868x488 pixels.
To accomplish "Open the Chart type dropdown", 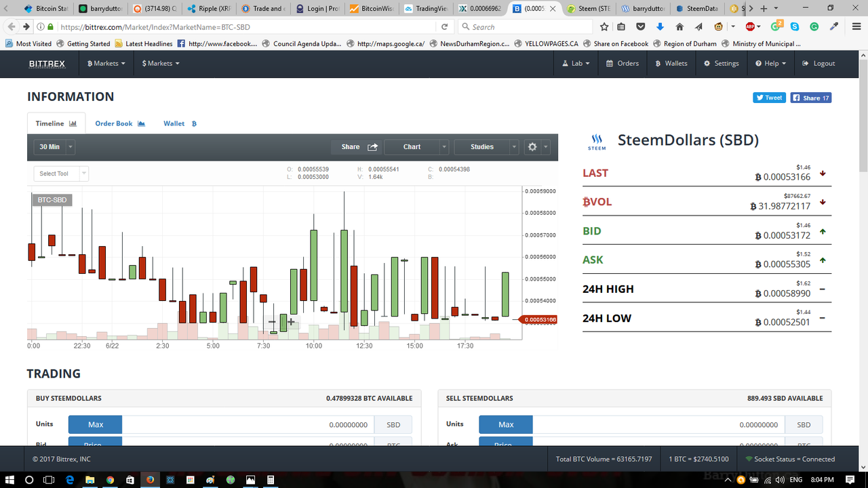I will (416, 146).
